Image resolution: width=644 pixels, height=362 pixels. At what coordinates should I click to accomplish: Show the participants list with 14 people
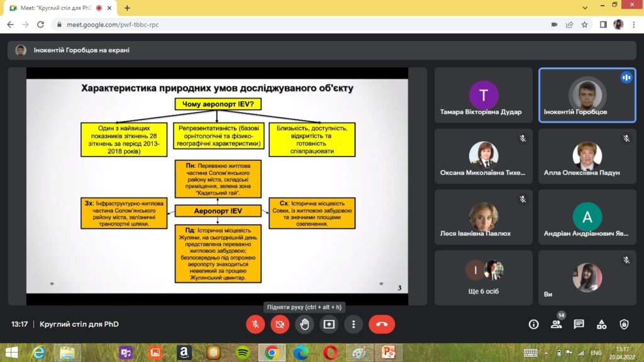coord(556,324)
